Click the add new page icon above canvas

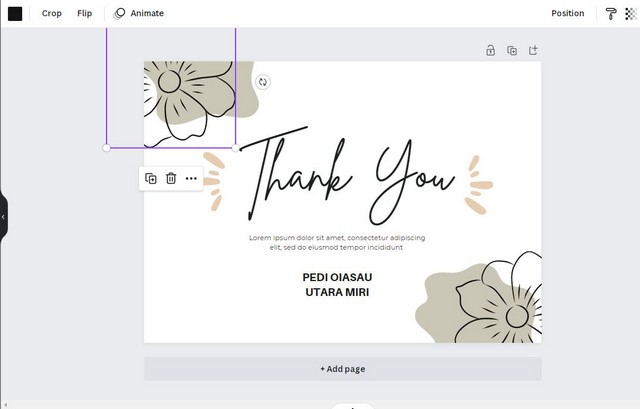tap(533, 50)
